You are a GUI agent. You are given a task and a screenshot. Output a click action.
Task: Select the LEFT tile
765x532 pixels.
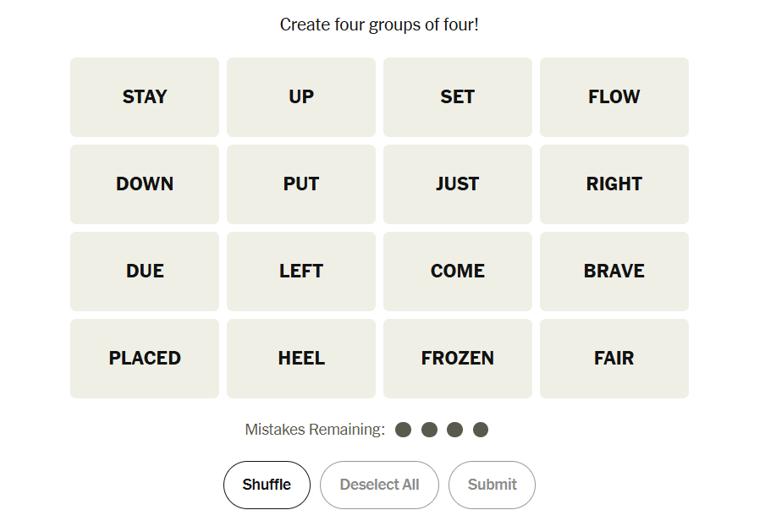pyautogui.click(x=301, y=271)
